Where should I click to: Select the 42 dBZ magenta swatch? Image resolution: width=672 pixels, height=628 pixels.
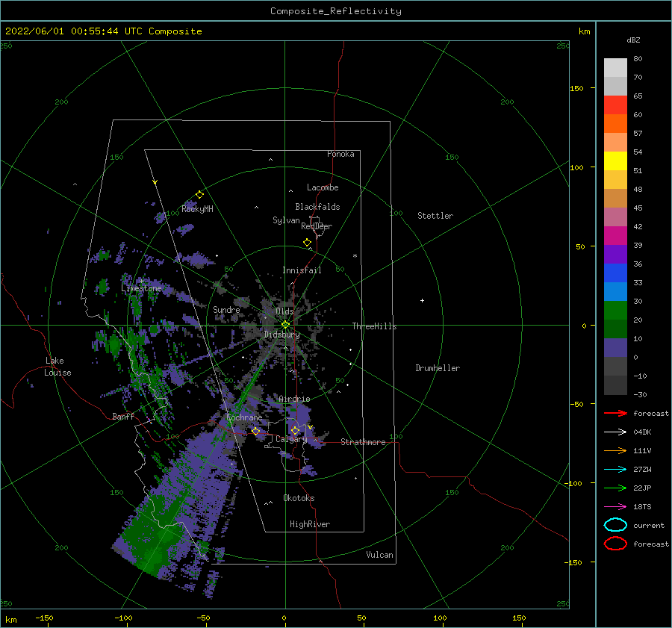pos(615,236)
